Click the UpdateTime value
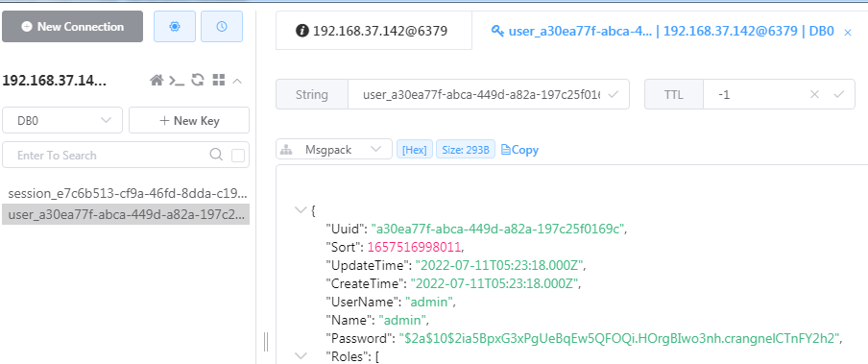 tap(498, 265)
